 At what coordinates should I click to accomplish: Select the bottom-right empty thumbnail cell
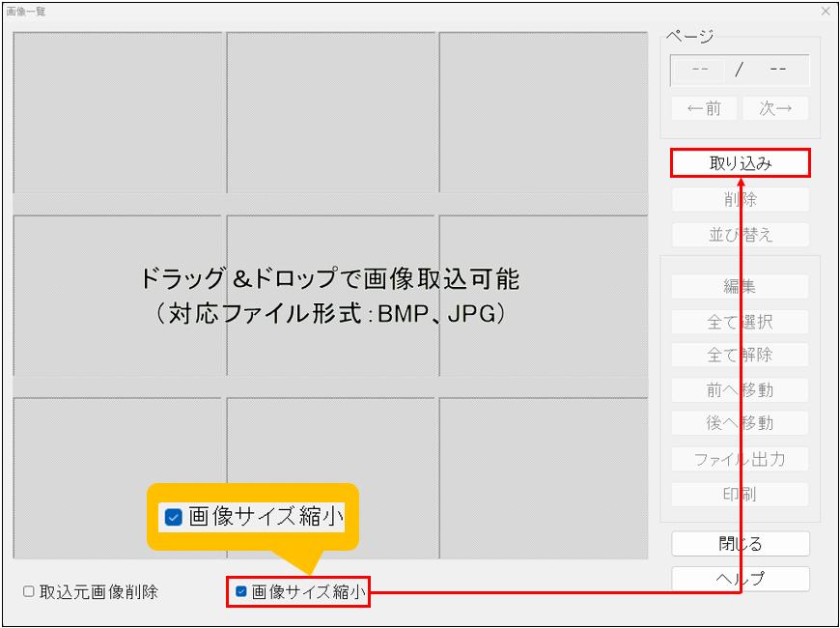point(543,477)
